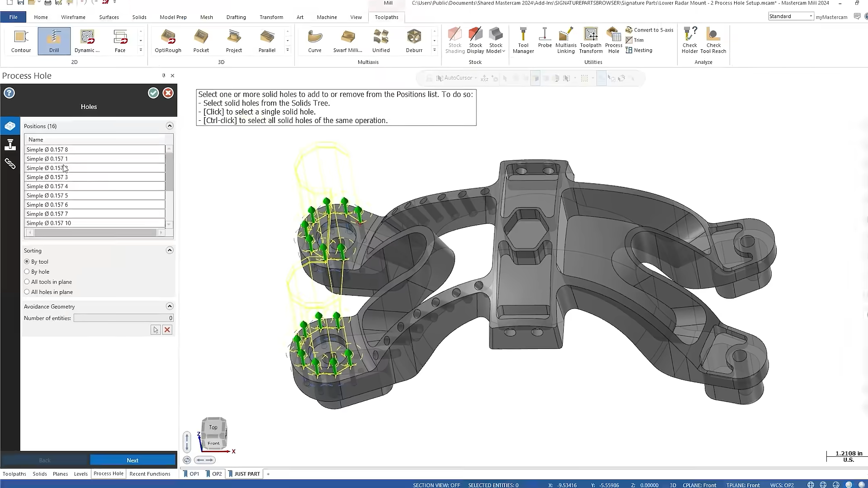868x488 pixels.
Task: Open the Tool Manager
Action: click(x=523, y=41)
